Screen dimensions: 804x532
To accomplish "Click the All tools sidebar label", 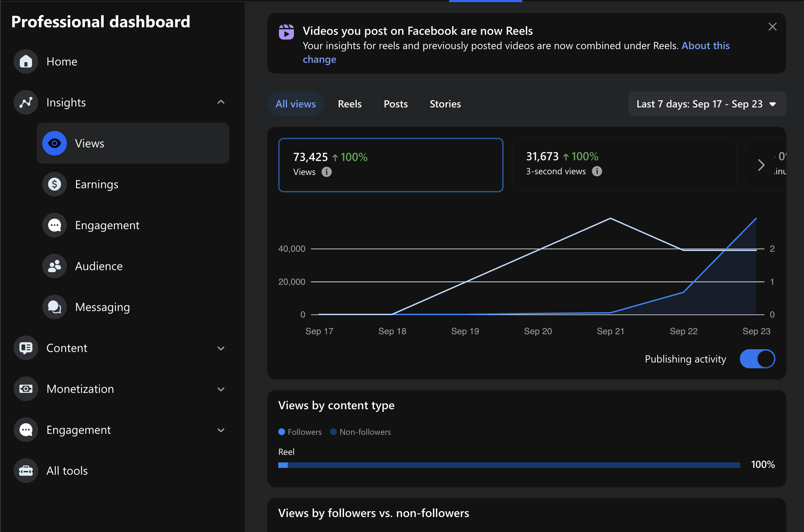I will tap(67, 471).
